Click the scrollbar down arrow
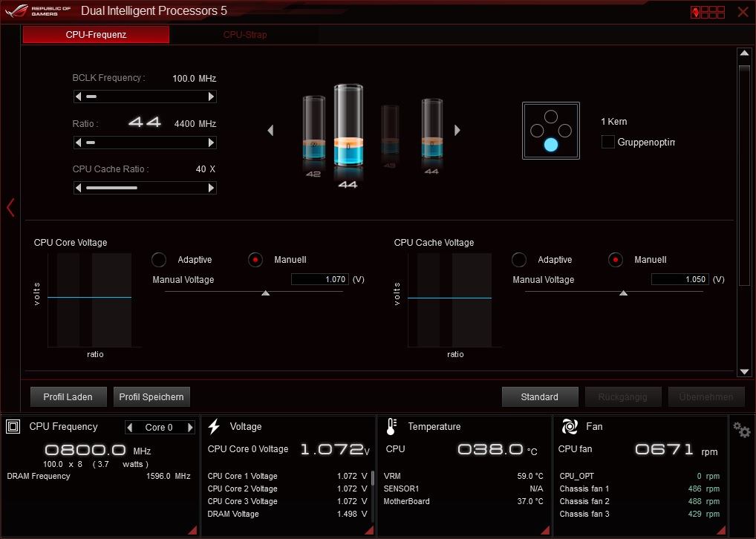This screenshot has width=756, height=539. [x=744, y=372]
